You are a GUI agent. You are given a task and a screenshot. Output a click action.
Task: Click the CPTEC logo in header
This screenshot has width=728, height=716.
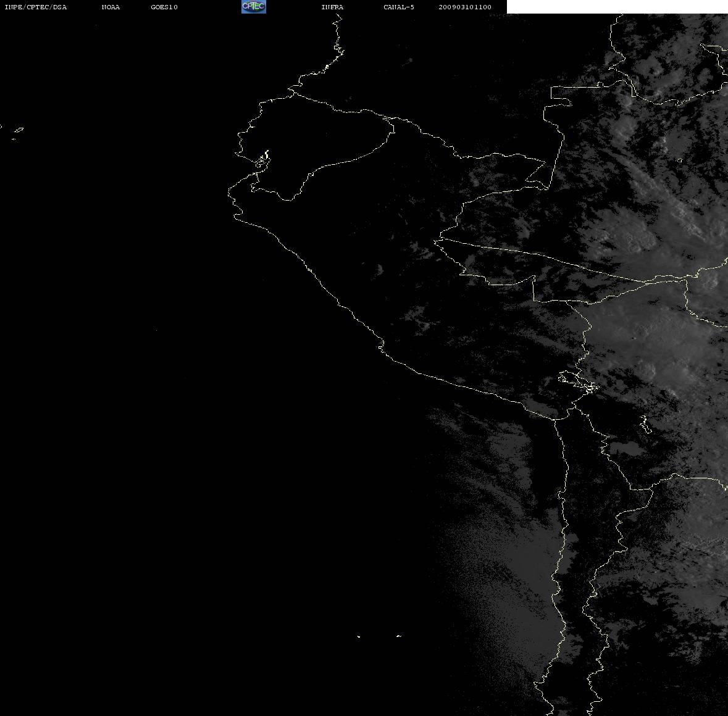coord(254,7)
